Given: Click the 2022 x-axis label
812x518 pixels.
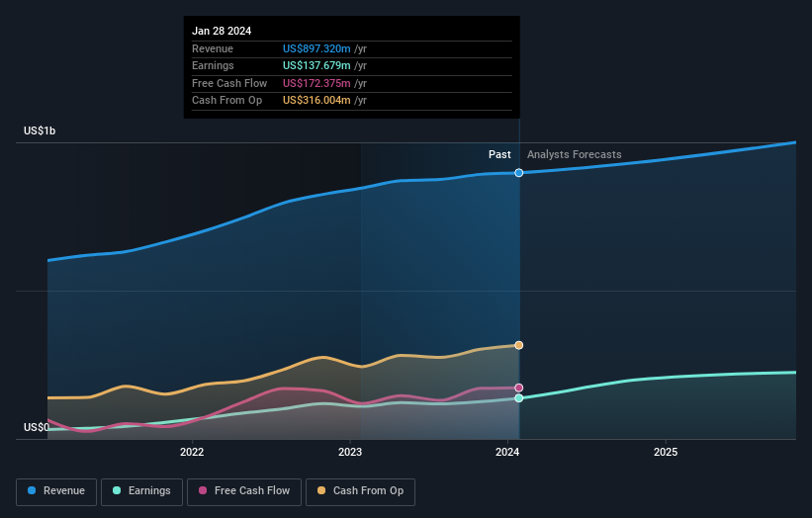Looking at the screenshot, I should [x=192, y=453].
